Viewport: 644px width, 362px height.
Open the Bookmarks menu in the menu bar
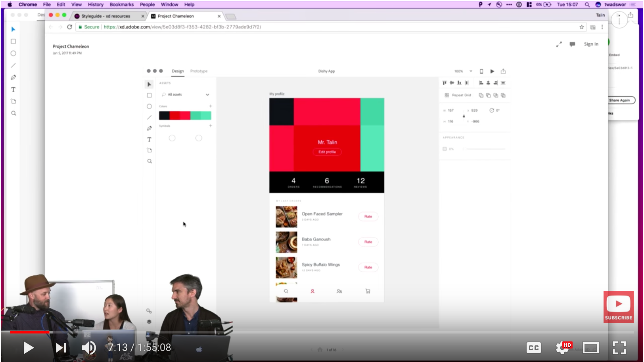(x=121, y=5)
